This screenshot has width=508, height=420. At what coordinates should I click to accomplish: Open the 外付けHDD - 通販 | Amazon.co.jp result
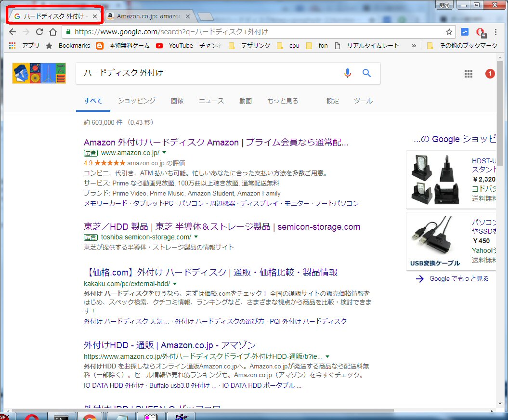pyautogui.click(x=169, y=345)
